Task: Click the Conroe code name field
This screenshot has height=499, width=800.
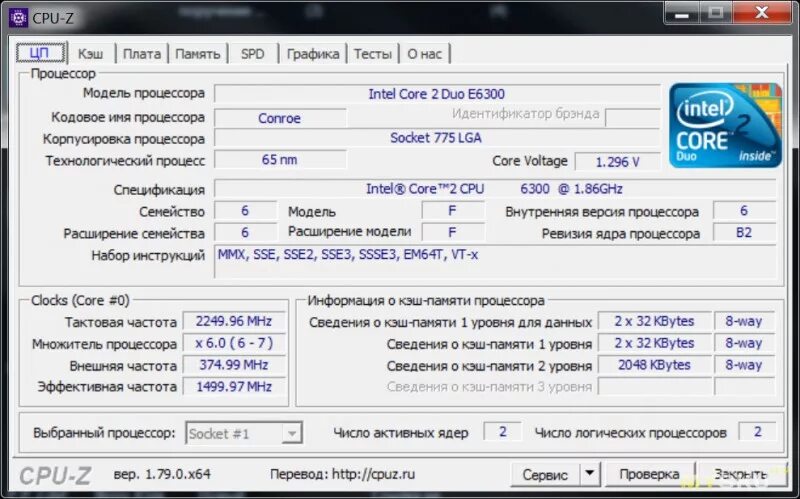Action: pos(280,118)
